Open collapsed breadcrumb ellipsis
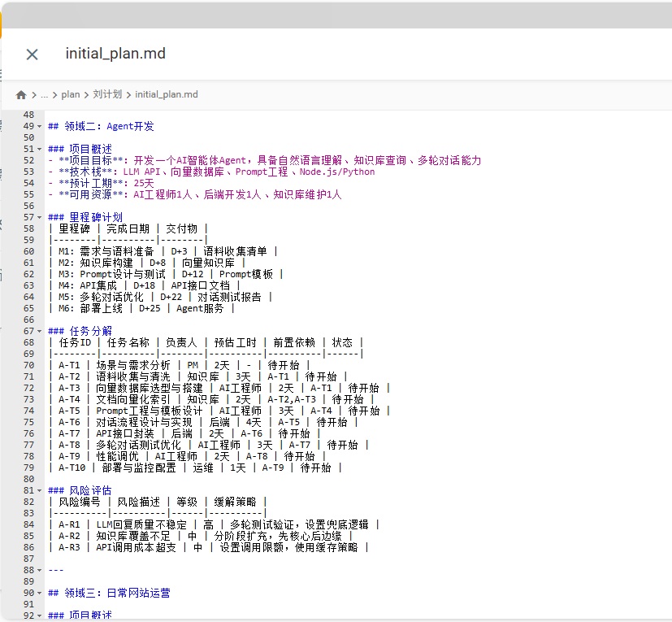The width and height of the screenshot is (672, 622). 44,95
